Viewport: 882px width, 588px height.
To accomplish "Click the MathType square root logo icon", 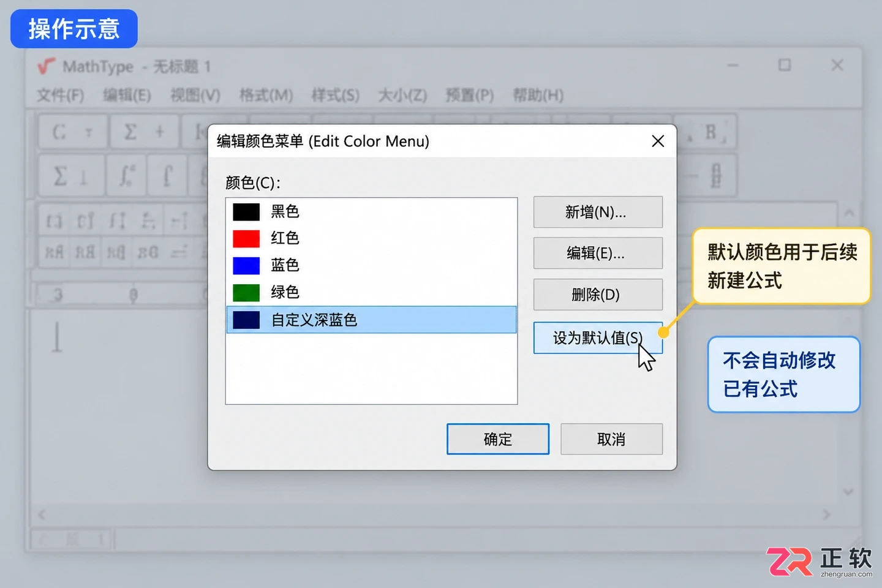I will point(46,66).
